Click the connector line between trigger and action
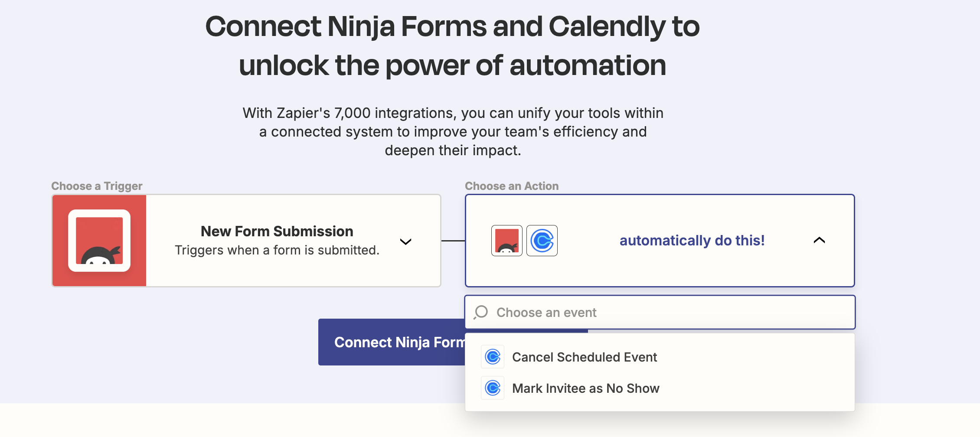The width and height of the screenshot is (980, 437). (453, 241)
